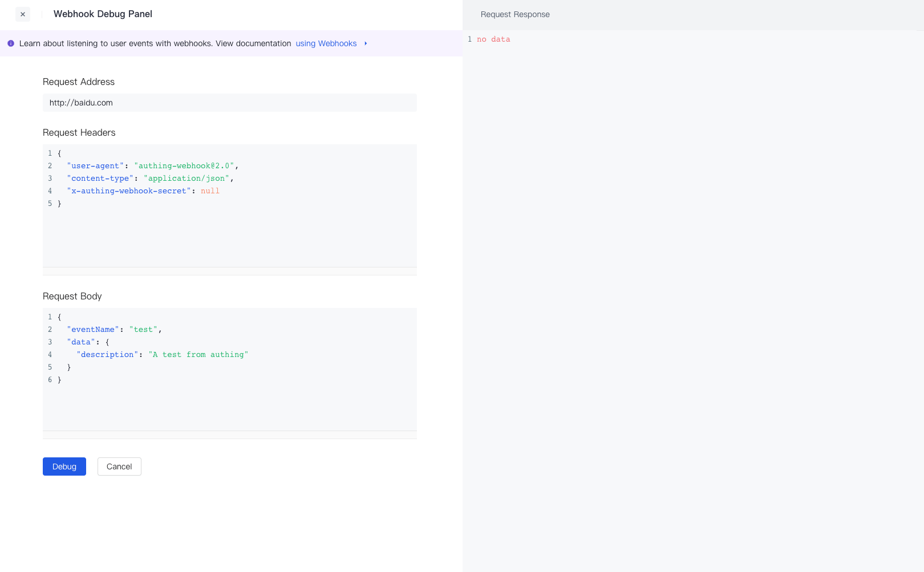The height and width of the screenshot is (572, 924).
Task: Click the info icon in the banner
Action: (x=11, y=43)
